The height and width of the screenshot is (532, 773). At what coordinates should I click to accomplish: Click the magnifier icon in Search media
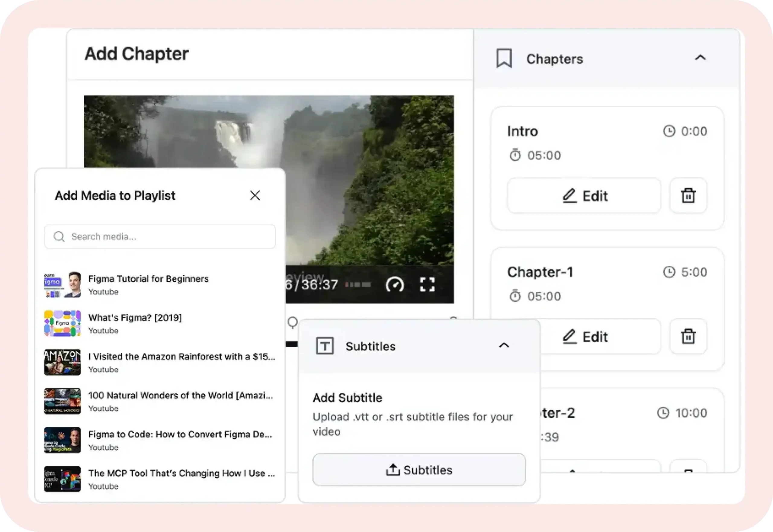(x=59, y=236)
